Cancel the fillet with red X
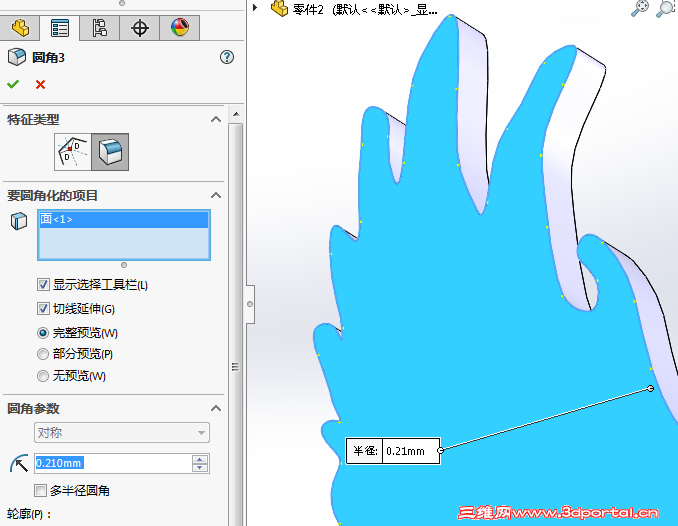 (40, 84)
